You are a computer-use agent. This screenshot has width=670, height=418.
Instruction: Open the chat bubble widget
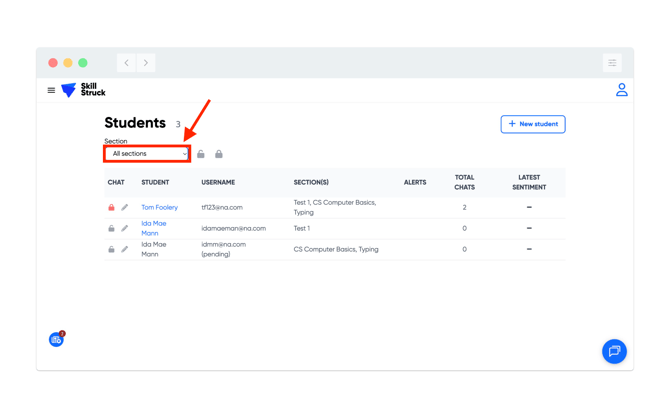pos(614,351)
